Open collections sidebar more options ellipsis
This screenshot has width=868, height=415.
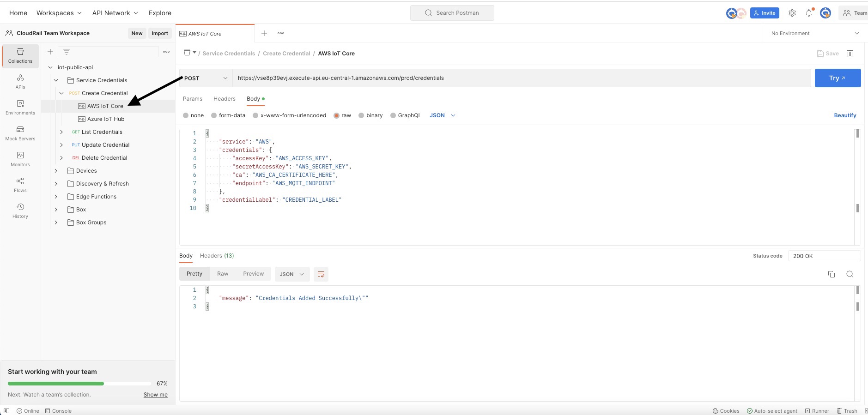click(x=166, y=52)
